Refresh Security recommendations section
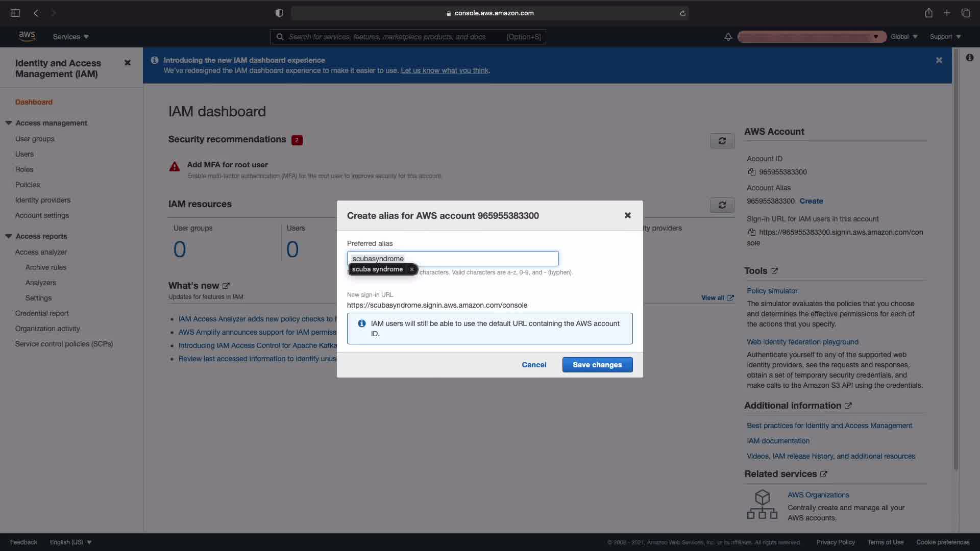Screen dimensions: 980x551 (722, 141)
